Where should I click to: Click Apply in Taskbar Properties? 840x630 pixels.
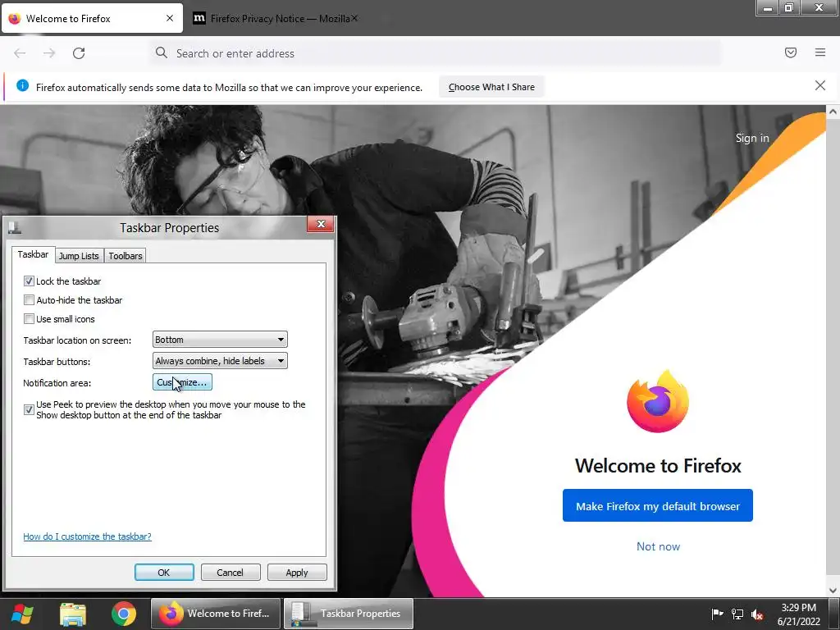[x=297, y=572]
